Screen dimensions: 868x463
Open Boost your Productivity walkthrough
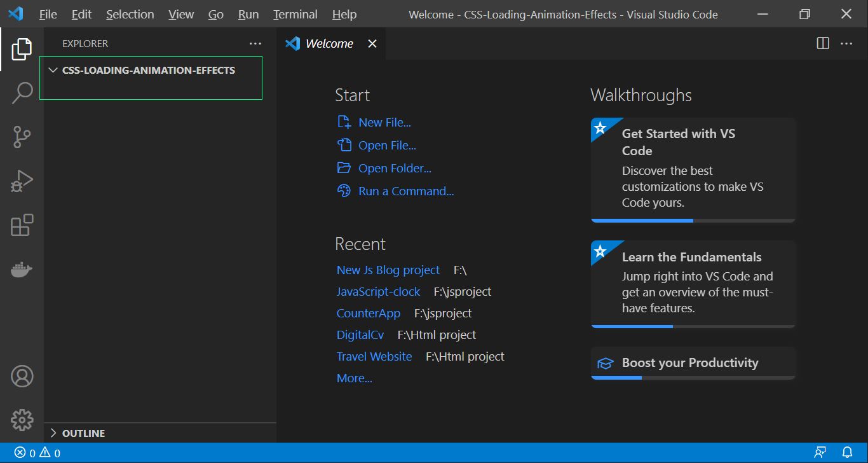(693, 363)
